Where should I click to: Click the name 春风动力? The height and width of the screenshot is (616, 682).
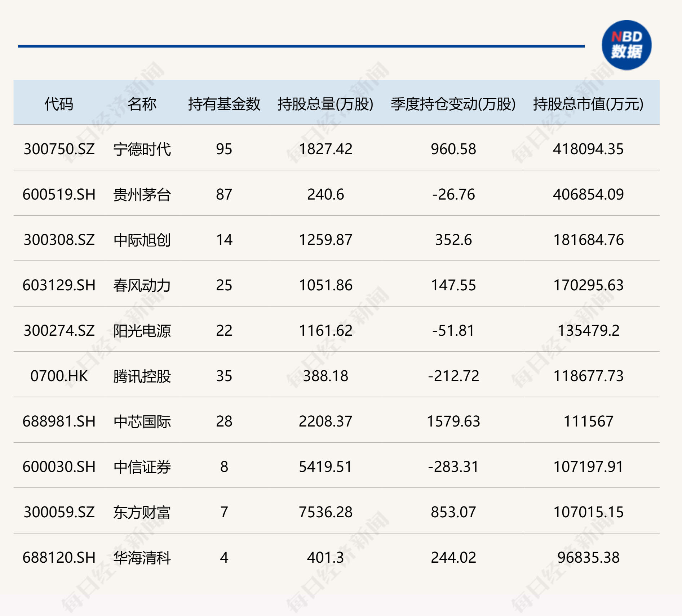[142, 285]
